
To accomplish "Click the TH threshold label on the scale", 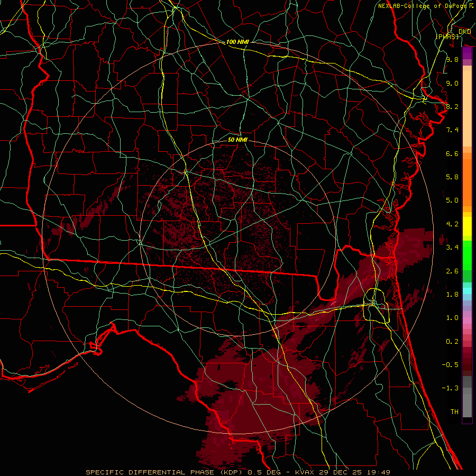I will click(x=454, y=411).
